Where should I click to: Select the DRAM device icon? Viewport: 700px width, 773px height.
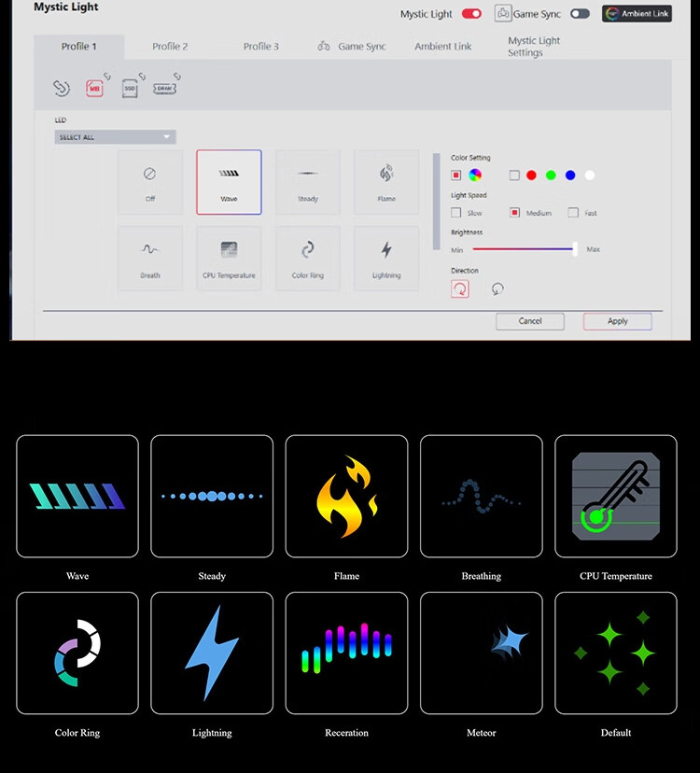click(x=164, y=89)
